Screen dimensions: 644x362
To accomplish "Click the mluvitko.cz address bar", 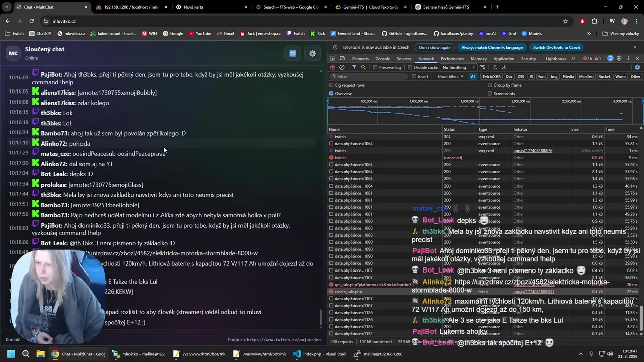I will 302,21.
